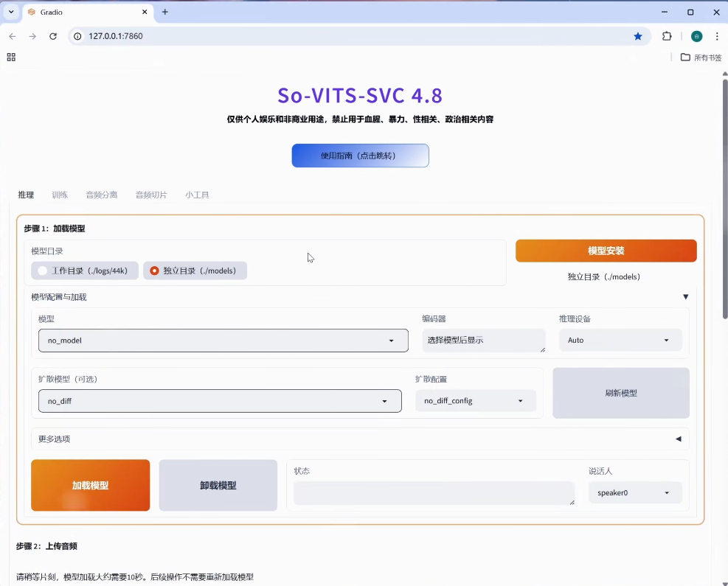Click the 使用指南（点击跳转）button

pyautogui.click(x=360, y=156)
